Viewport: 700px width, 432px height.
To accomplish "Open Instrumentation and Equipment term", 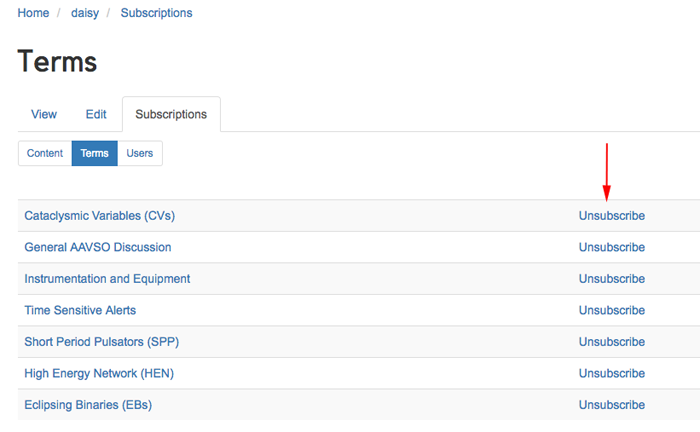I will pos(107,279).
